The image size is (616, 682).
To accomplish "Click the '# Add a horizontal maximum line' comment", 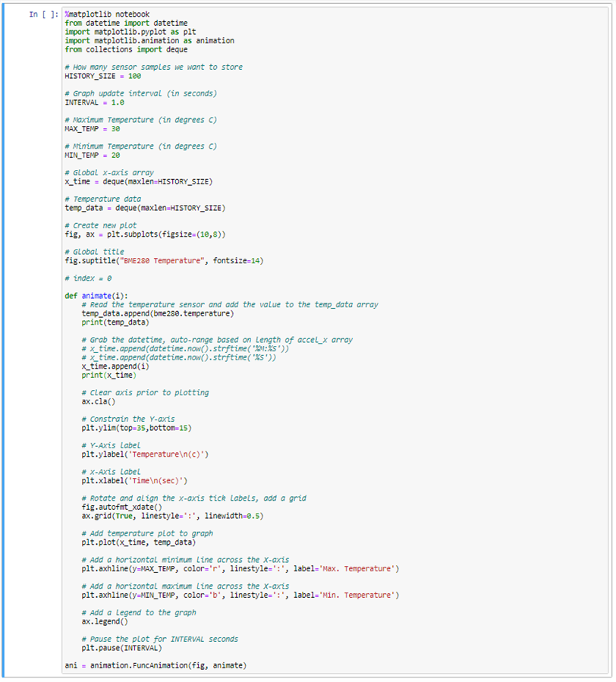I will click(185, 586).
